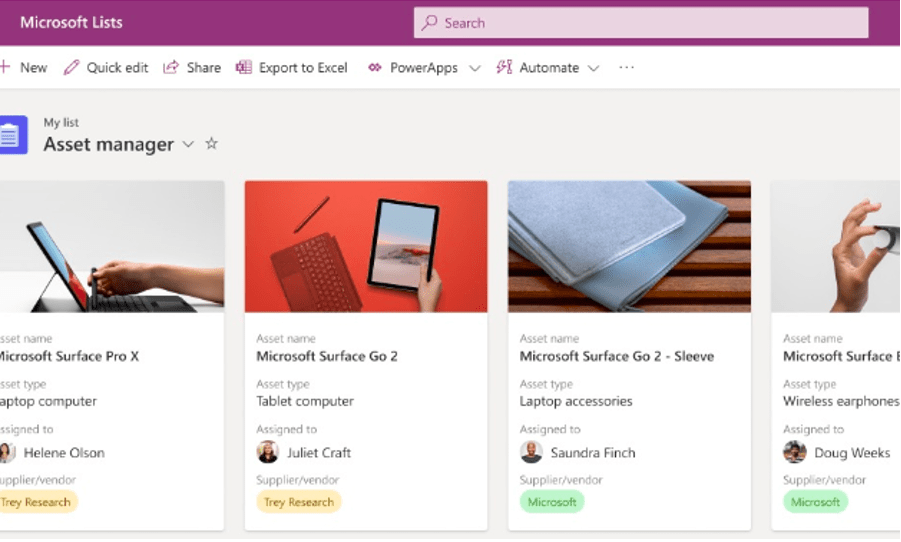Expand the Automate dropdown chevron

(x=594, y=68)
